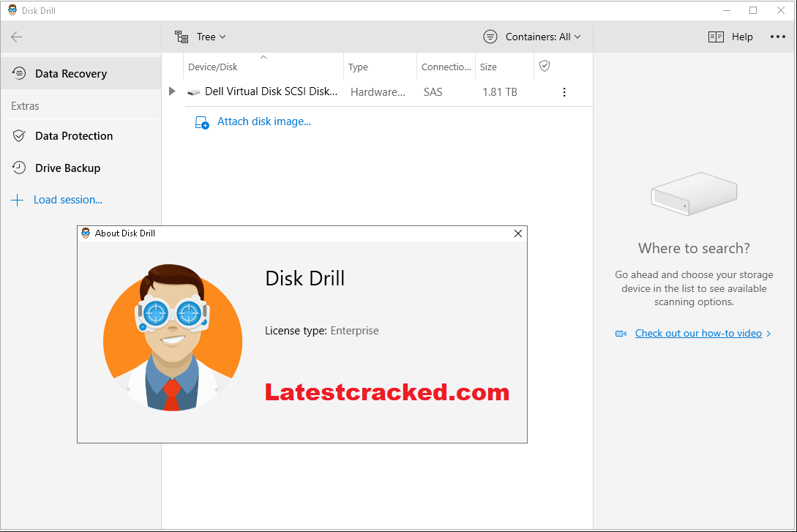Image resolution: width=797 pixels, height=532 pixels.
Task: Open Data Protection in the sidebar
Action: (81, 135)
